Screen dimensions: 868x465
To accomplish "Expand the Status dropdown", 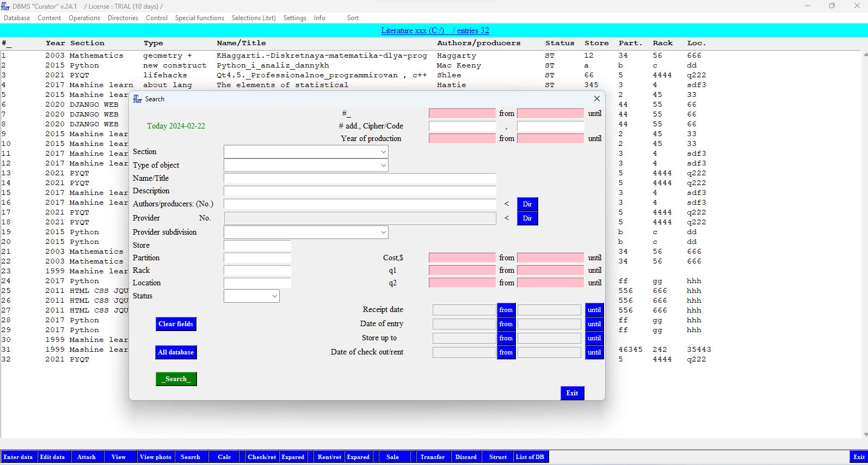I will coord(274,296).
